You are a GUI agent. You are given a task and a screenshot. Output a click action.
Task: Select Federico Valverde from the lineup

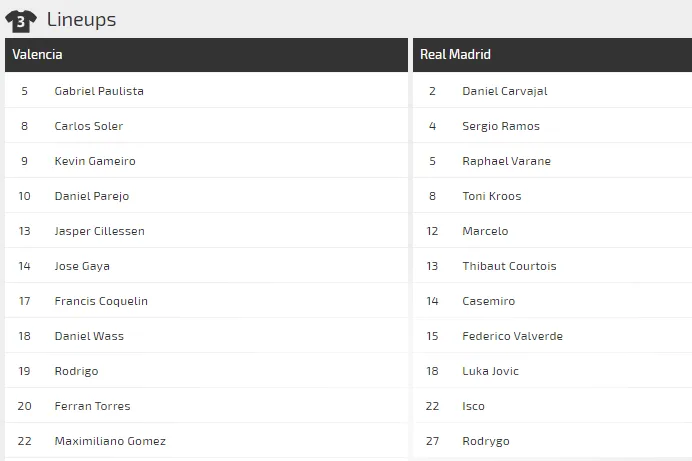point(512,336)
